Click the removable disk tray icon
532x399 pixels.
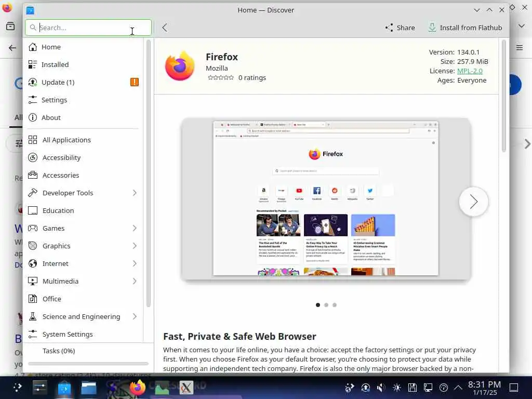[412, 388]
